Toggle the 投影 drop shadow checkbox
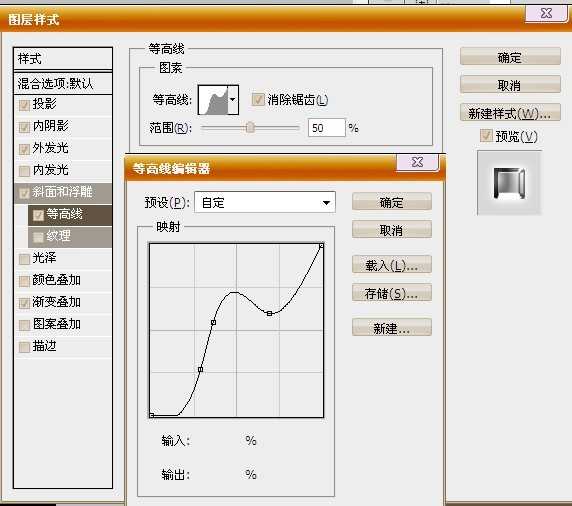 coord(24,105)
